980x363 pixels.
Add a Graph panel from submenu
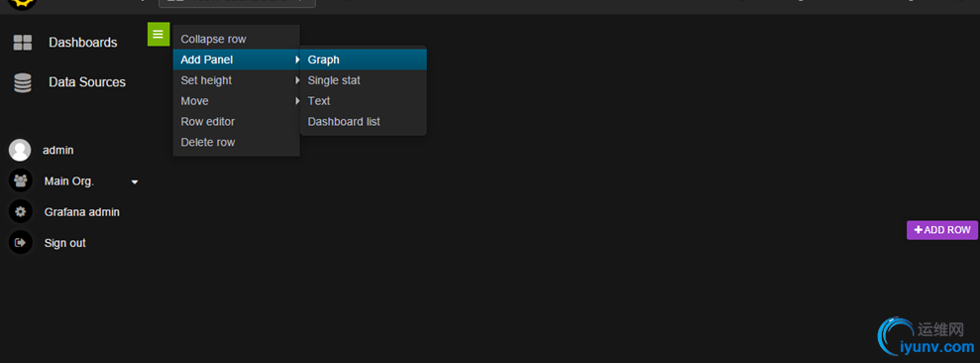point(363,60)
